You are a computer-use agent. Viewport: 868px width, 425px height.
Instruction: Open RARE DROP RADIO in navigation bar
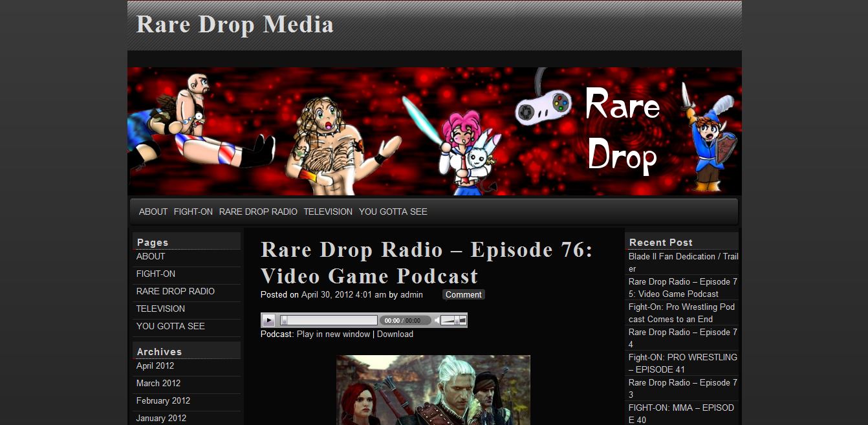click(x=258, y=212)
